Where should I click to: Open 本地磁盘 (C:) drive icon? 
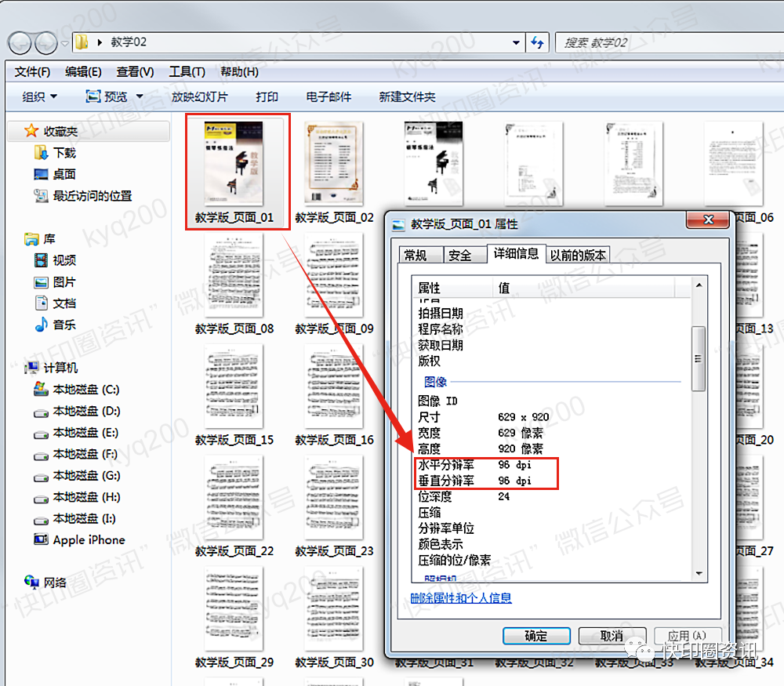[x=41, y=389]
